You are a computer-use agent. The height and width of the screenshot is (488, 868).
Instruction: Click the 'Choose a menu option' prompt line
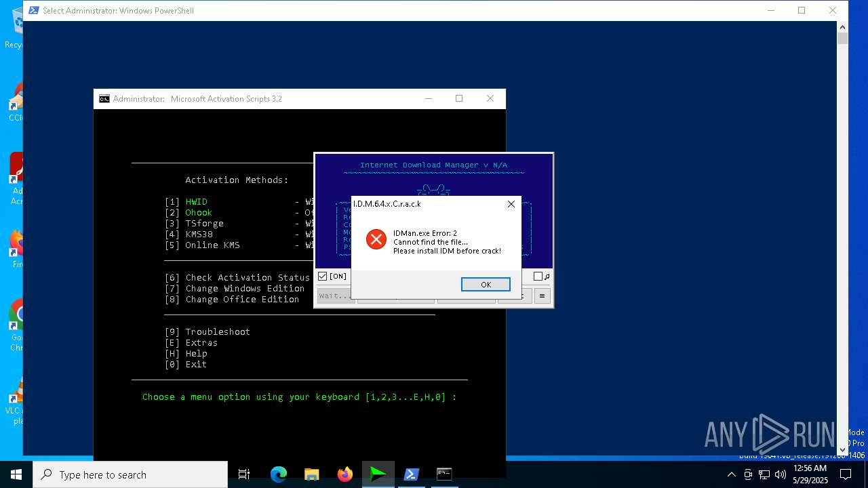[300, 397]
